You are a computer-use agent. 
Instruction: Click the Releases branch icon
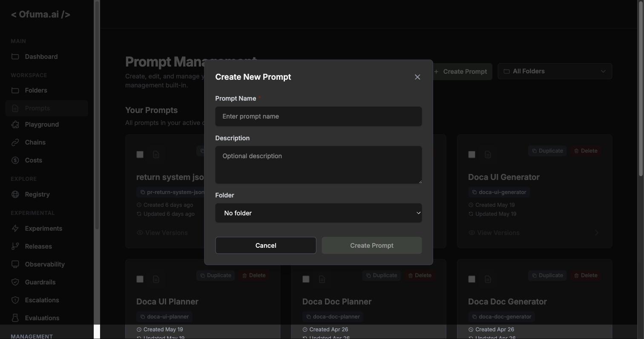tap(15, 246)
